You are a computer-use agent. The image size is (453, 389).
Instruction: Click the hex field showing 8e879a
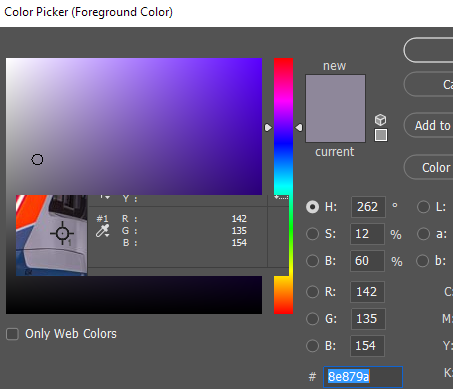[x=363, y=377]
